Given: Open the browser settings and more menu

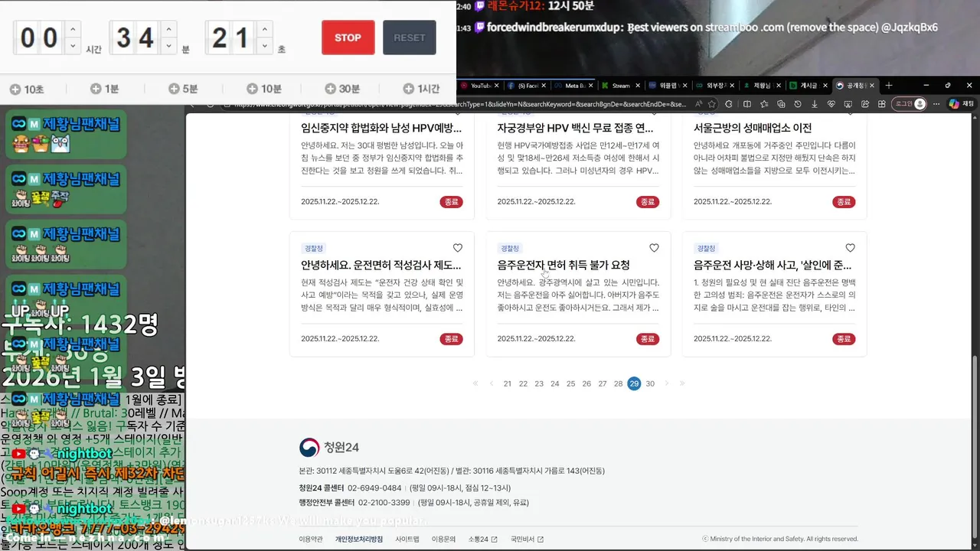Looking at the screenshot, I should [936, 104].
